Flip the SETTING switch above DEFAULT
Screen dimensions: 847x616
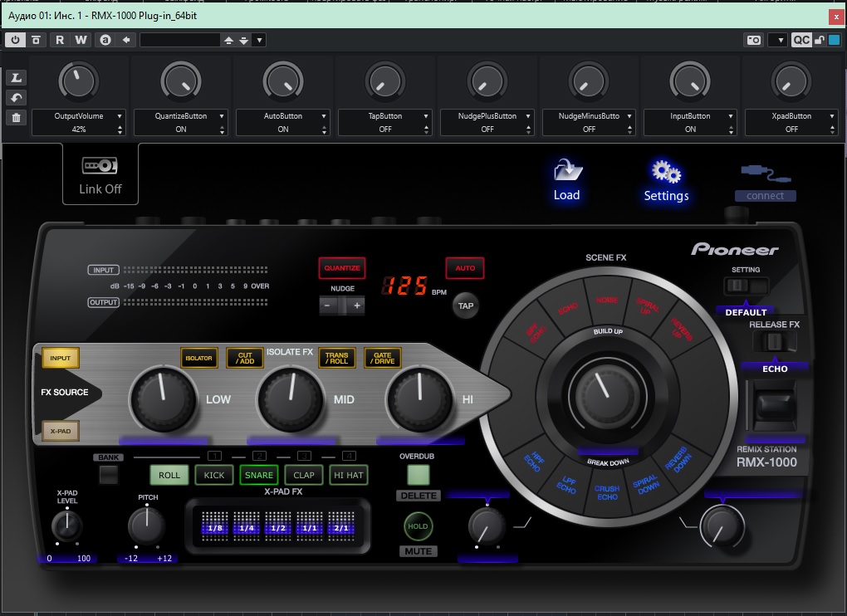746,285
